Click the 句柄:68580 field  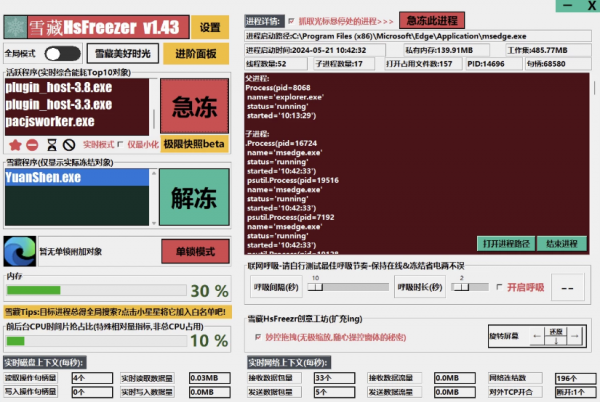point(558,64)
